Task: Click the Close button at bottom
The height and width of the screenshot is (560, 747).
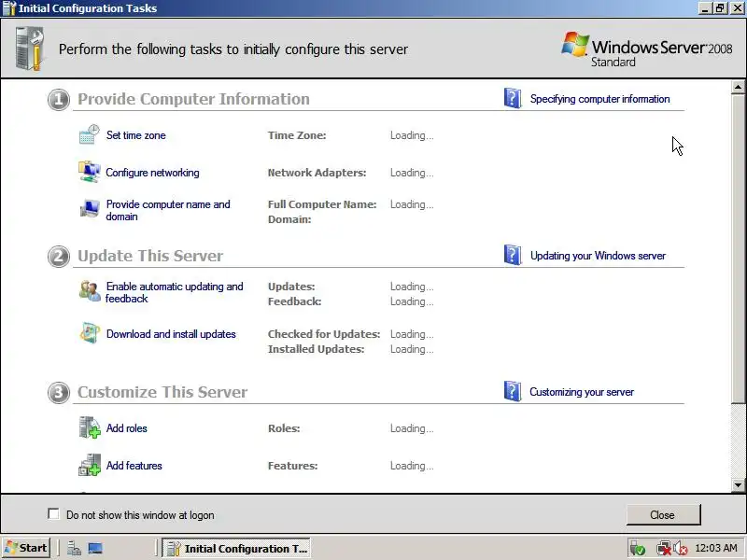Action: 663,515
